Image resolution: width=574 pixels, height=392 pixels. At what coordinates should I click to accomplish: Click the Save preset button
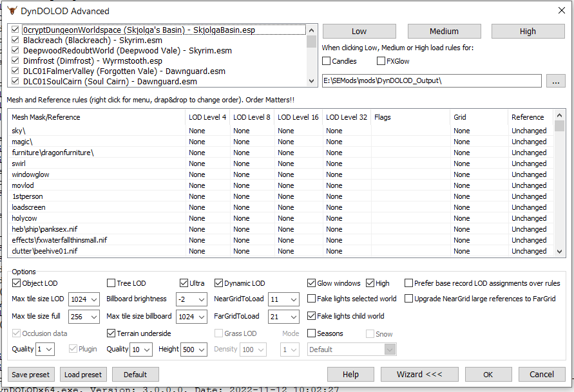[32, 375]
